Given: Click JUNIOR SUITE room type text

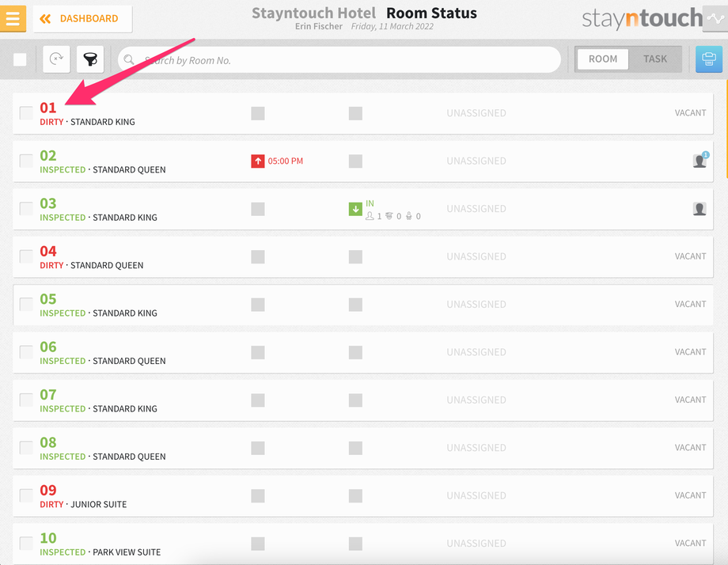Looking at the screenshot, I should 98,505.
